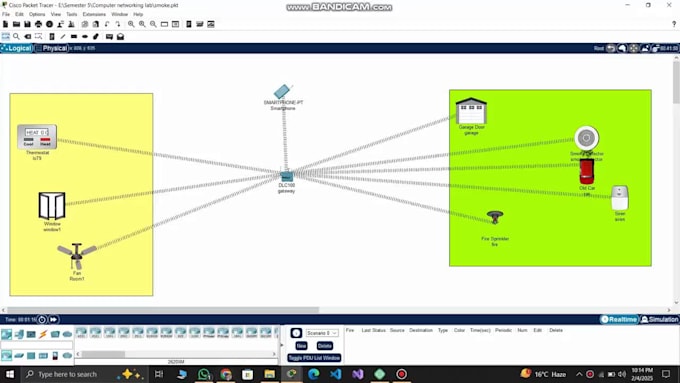Switch to the Physical workspace tab
Screen dimensions: 680x383
tap(51, 48)
